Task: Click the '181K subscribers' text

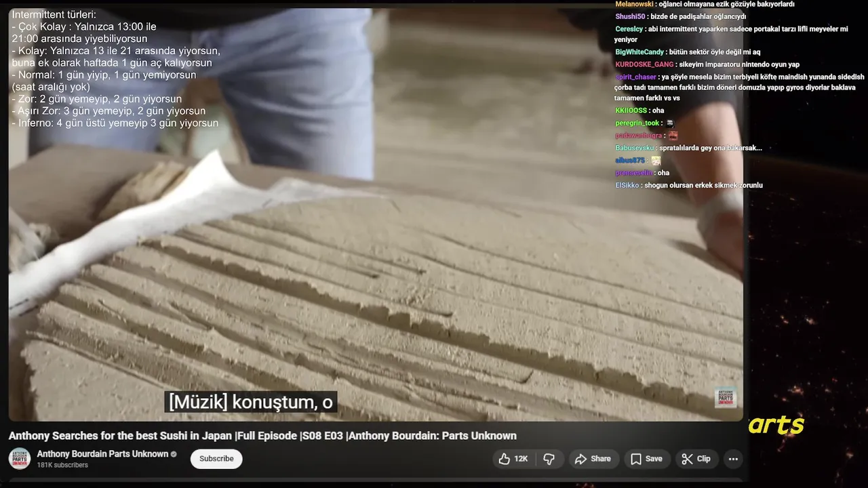Action: click(62, 465)
